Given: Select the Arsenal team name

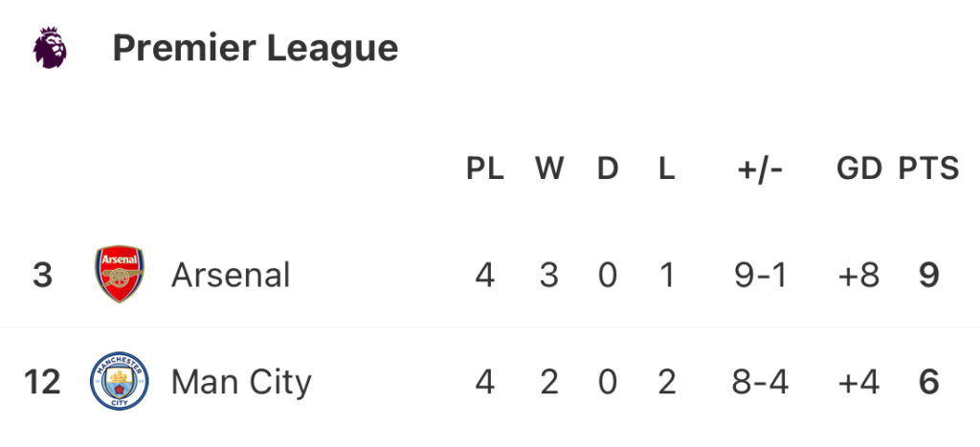Looking at the screenshot, I should (231, 275).
